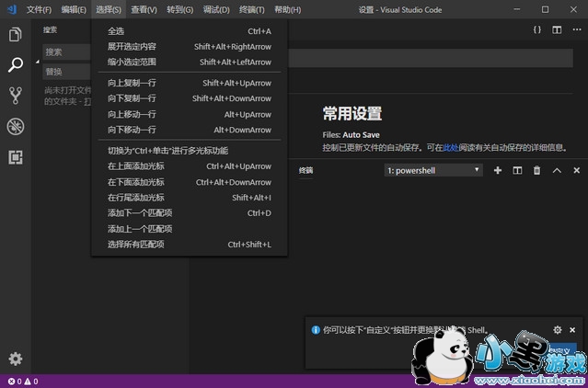The height and width of the screenshot is (388, 588).
Task: Maximize the terminal panel with chevron up
Action: 557,170
